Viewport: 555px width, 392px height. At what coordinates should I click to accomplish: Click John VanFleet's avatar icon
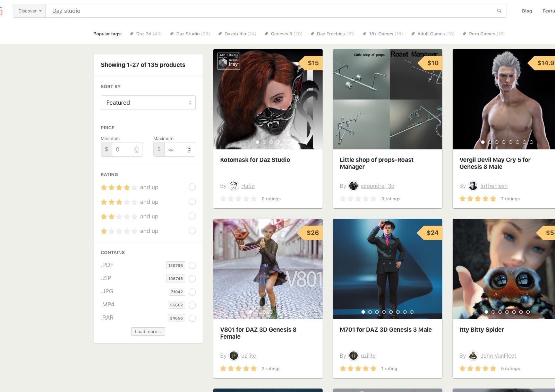473,356
